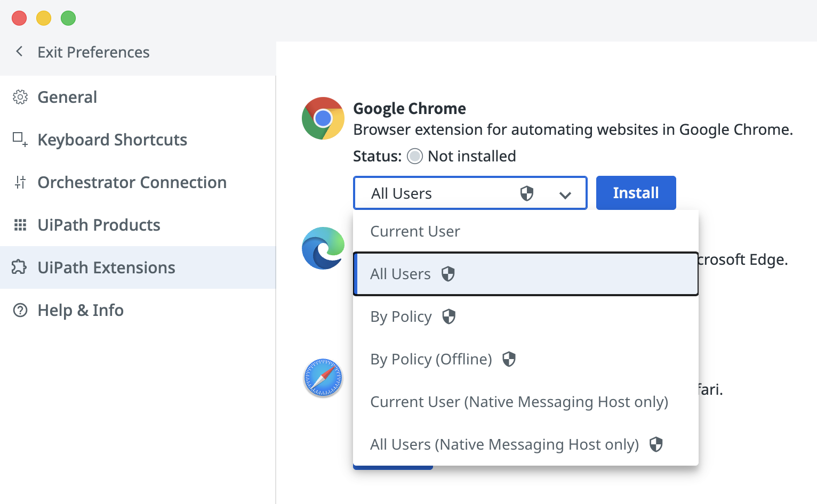
Task: Pick All Users (Native Messaging Host only)
Action: tap(526, 444)
